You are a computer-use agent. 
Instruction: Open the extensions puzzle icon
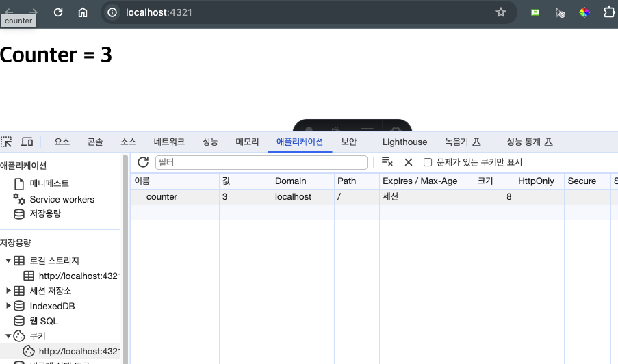(609, 12)
